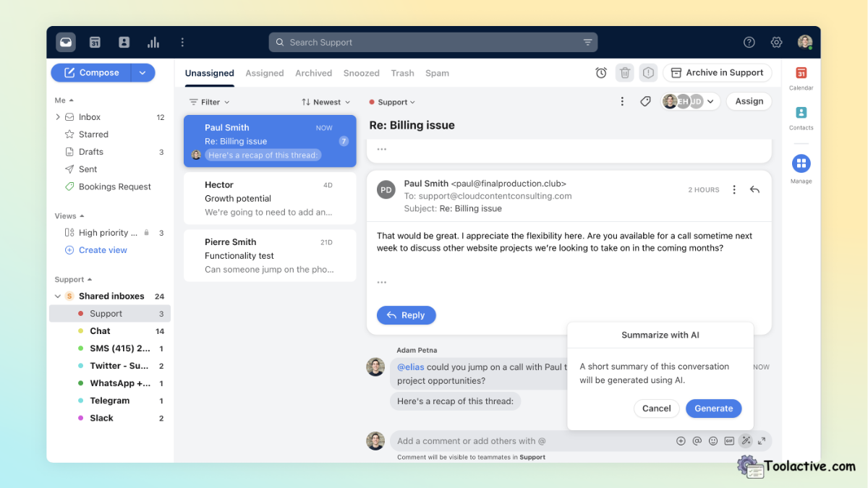Open the tag icon in the conversation toolbar
This screenshot has height=488, width=868.
click(646, 101)
